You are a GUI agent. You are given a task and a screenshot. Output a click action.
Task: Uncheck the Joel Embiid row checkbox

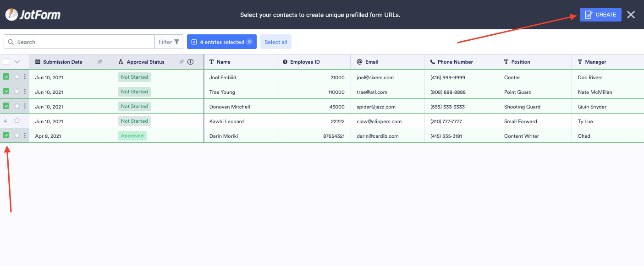[6, 77]
